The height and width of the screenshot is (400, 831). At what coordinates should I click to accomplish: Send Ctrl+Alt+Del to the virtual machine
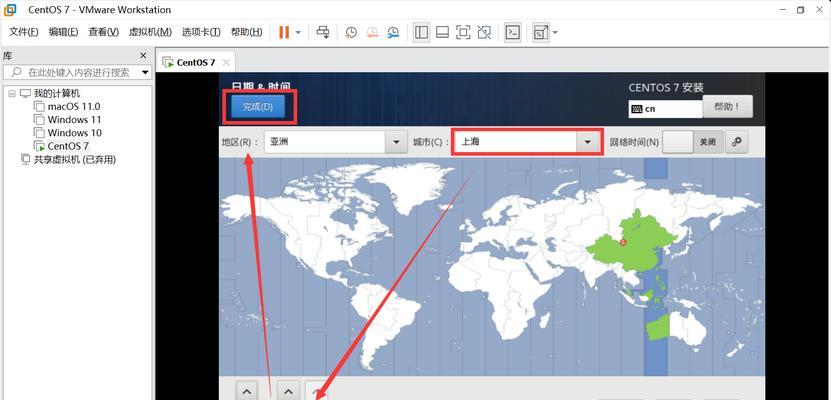323,32
